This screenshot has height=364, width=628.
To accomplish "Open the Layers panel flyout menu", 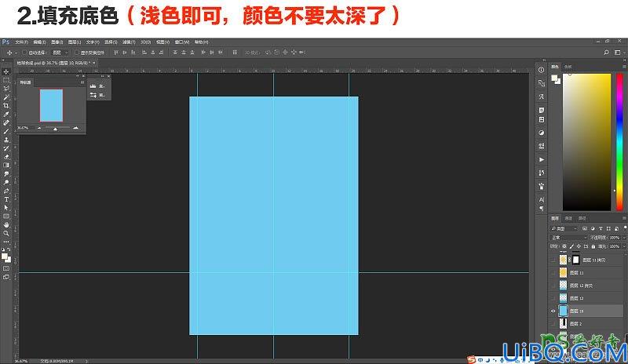I will pyautogui.click(x=624, y=218).
